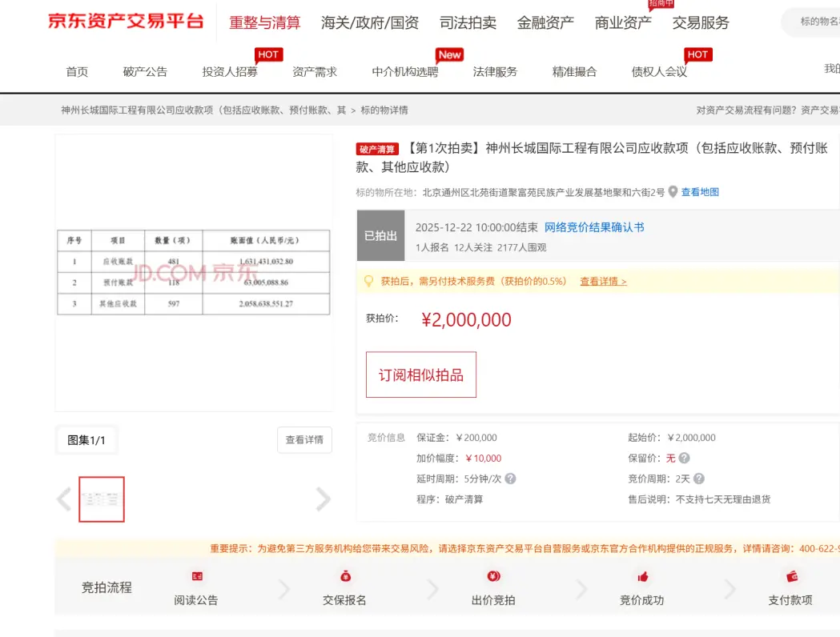Click the 交保报名 money bag icon
Viewport: 840px width, 637px height.
pyautogui.click(x=345, y=576)
